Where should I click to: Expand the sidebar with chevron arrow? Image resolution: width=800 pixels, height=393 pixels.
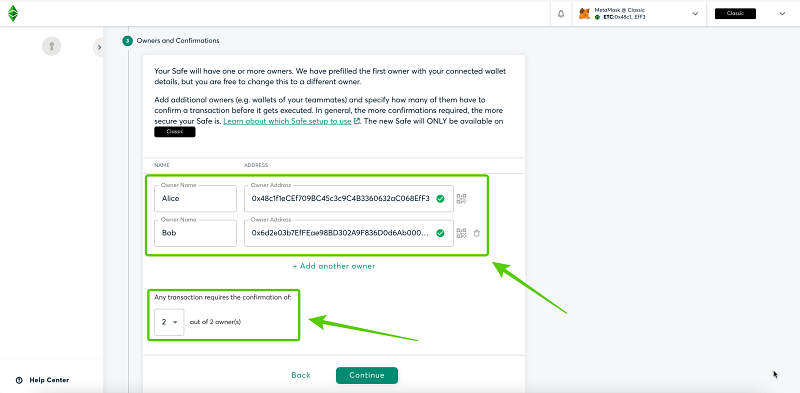click(99, 47)
